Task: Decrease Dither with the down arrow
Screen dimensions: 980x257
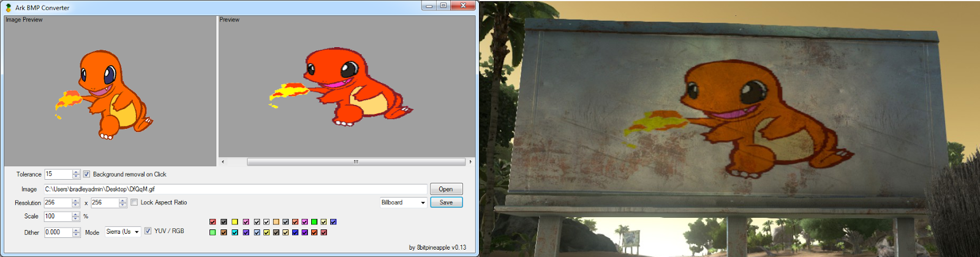Action: [x=76, y=235]
